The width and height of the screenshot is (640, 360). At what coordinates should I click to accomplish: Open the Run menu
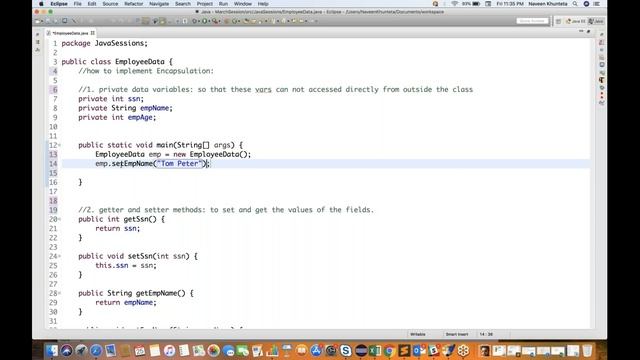[x=223, y=4]
